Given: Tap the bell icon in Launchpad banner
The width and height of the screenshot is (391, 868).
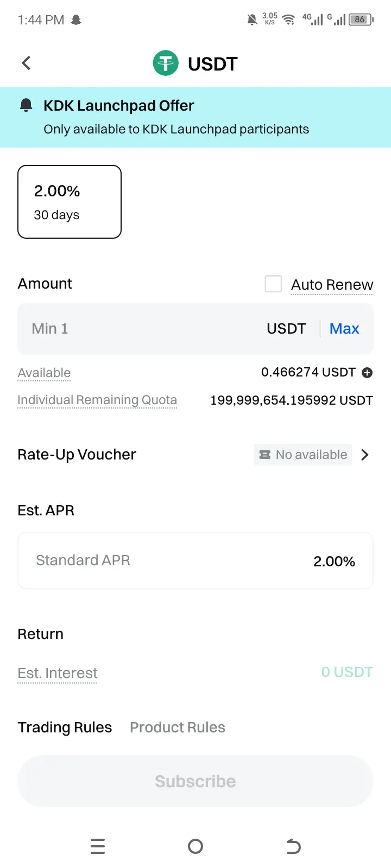Looking at the screenshot, I should click(x=26, y=105).
